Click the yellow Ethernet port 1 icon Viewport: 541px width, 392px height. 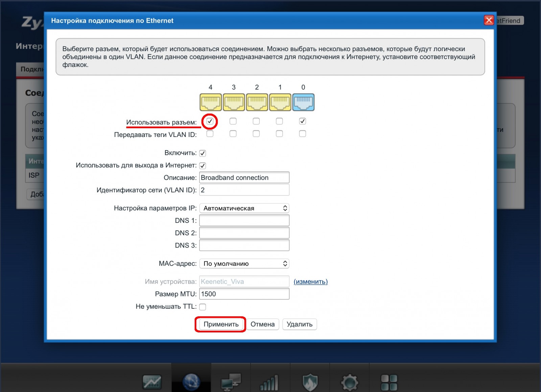(x=280, y=102)
